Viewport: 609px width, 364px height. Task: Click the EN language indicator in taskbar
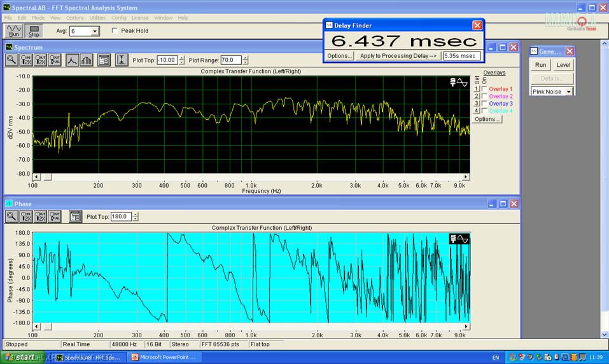point(496,358)
